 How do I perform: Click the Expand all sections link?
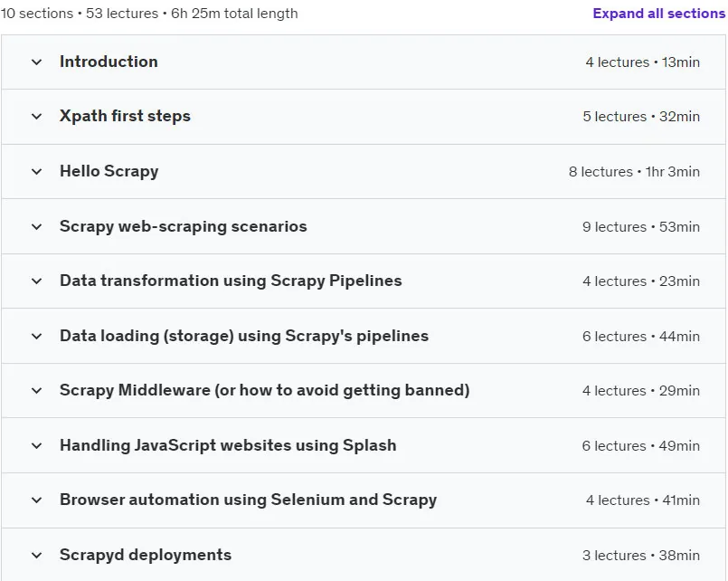pos(659,14)
